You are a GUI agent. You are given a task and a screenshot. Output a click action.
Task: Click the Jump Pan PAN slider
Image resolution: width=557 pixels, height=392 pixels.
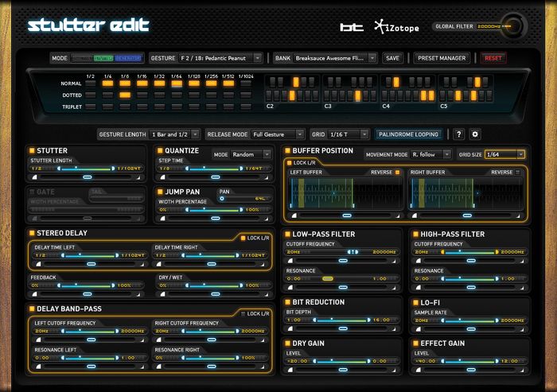pyautogui.click(x=244, y=199)
